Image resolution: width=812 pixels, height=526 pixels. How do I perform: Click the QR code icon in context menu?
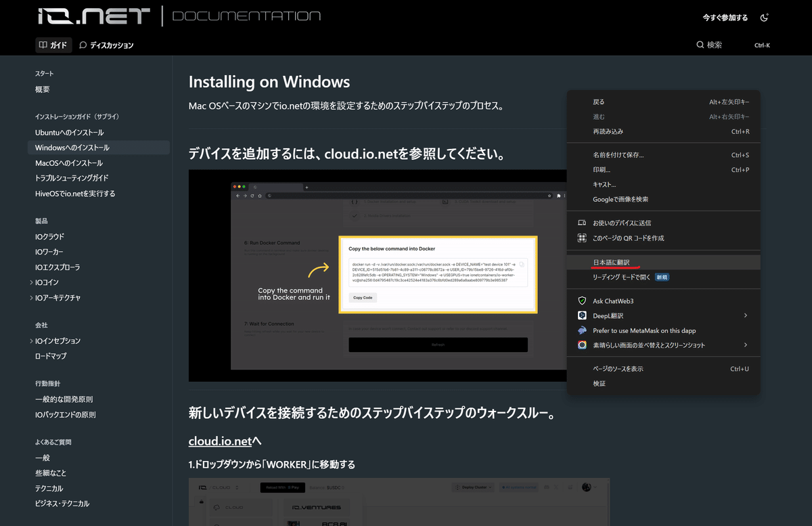(x=581, y=238)
